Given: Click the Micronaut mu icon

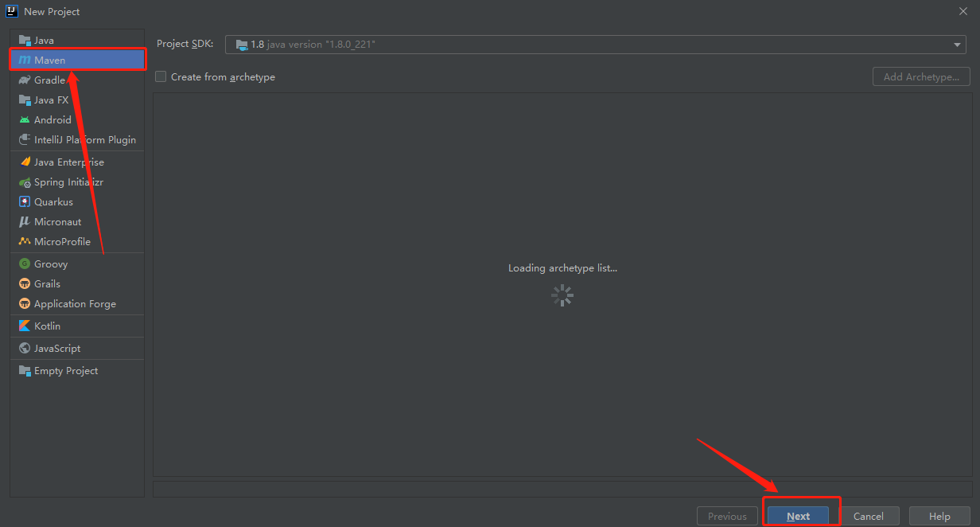Looking at the screenshot, I should tap(25, 221).
